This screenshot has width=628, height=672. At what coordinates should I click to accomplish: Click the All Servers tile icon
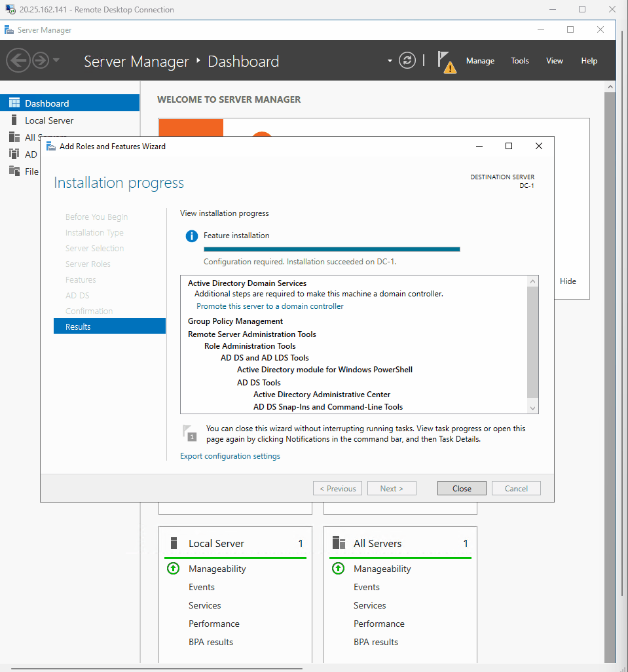(x=339, y=543)
